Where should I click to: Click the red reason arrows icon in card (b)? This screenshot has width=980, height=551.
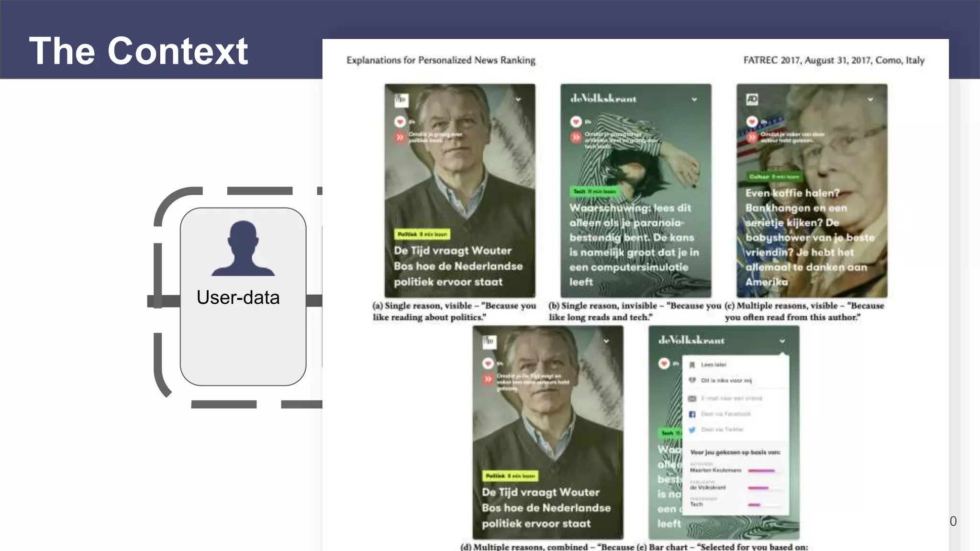(576, 138)
